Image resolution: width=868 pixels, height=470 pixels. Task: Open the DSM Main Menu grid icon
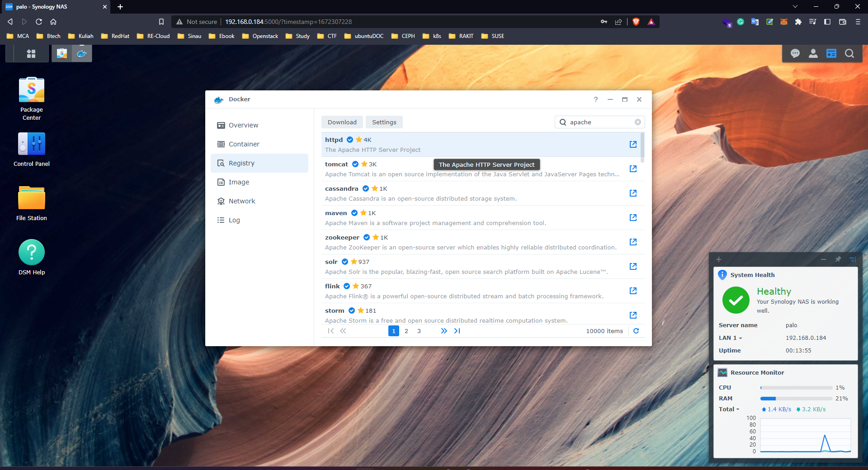(x=31, y=54)
